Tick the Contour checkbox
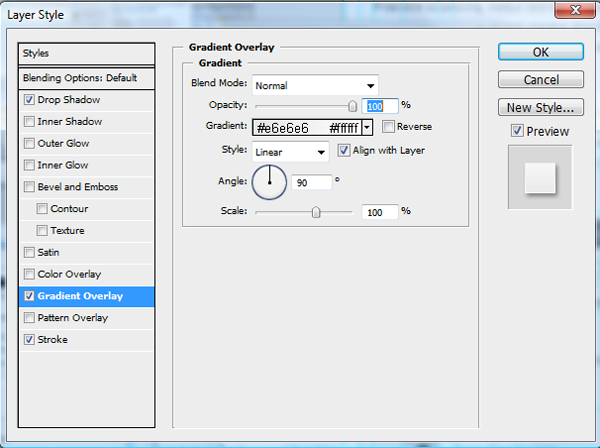600x448 pixels. point(42,209)
